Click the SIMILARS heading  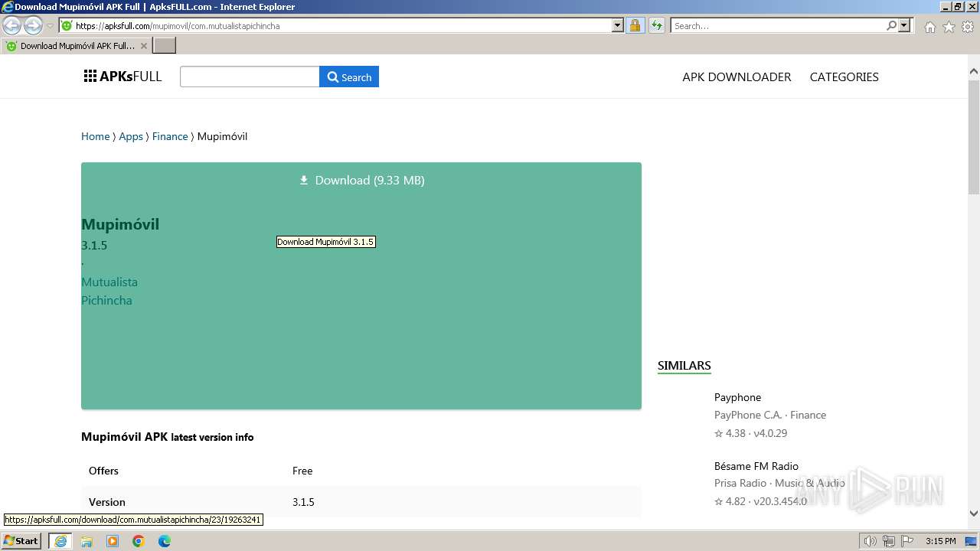click(x=684, y=365)
